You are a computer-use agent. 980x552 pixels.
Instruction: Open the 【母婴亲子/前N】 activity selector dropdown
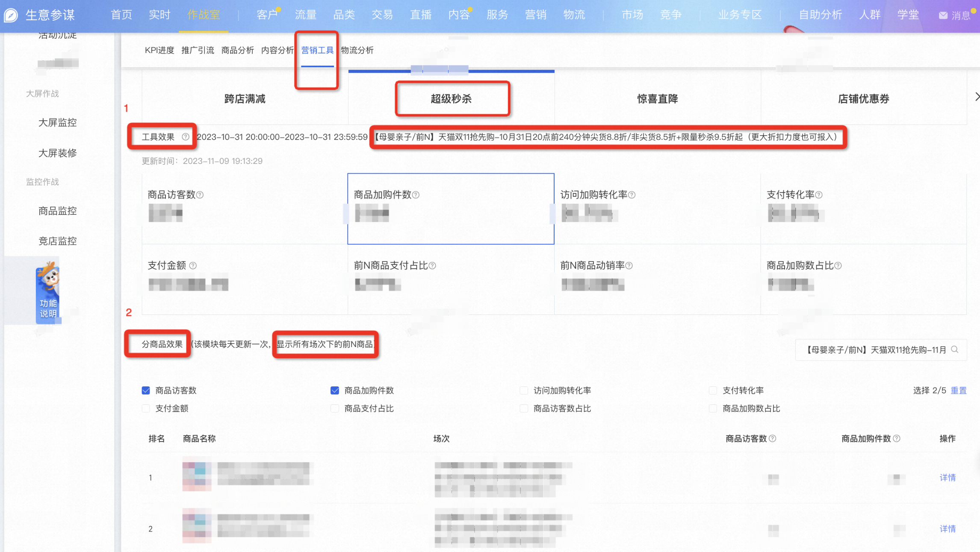pyautogui.click(x=881, y=350)
